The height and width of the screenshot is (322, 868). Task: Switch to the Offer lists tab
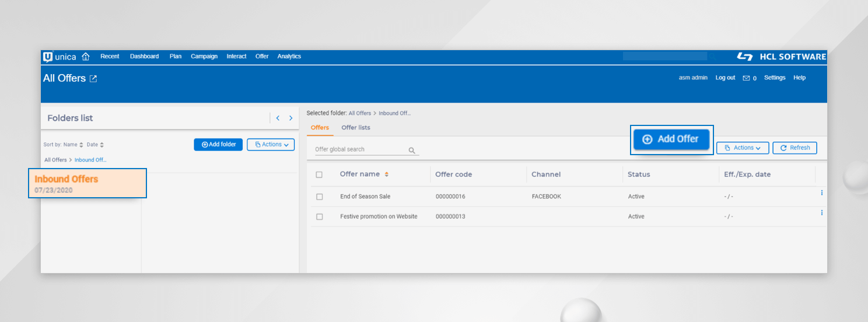[x=356, y=128]
